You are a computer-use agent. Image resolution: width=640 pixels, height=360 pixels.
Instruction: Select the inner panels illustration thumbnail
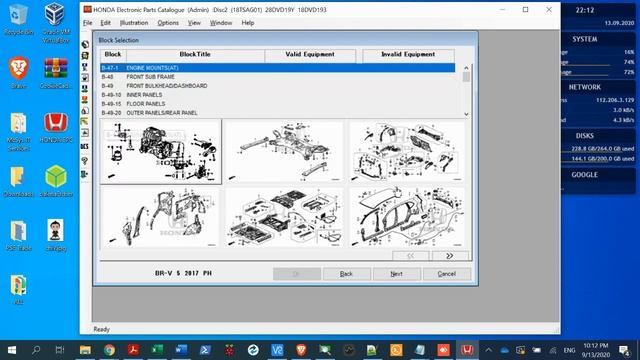pyautogui.click(x=161, y=217)
